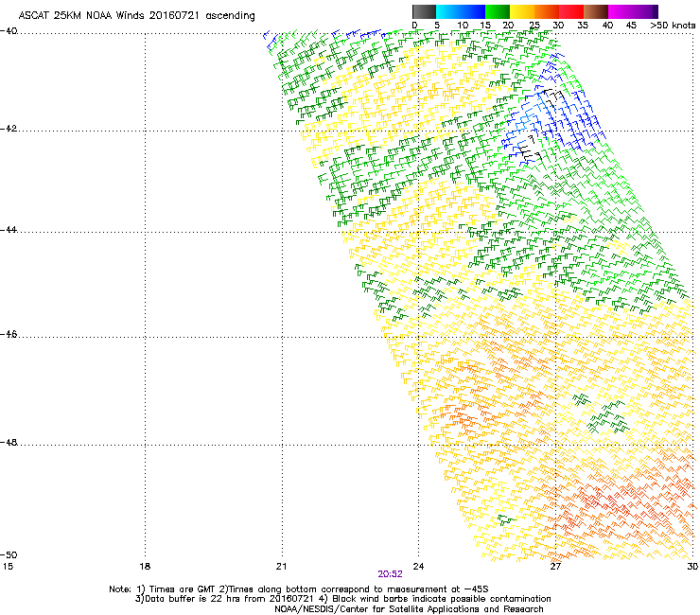Click the '>50 knots' legend label
The image size is (700, 615).
click(673, 26)
